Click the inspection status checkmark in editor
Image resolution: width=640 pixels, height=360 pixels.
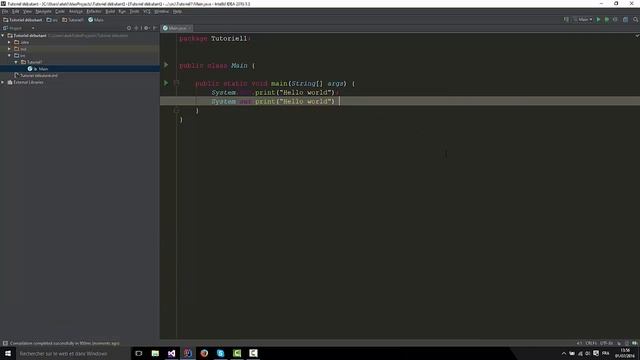[x=637, y=36]
